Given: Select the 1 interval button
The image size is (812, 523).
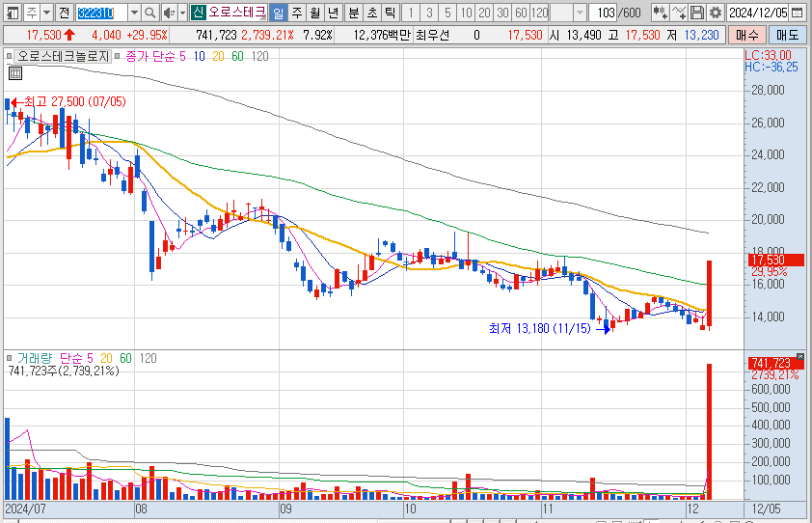Looking at the screenshot, I should [x=411, y=13].
